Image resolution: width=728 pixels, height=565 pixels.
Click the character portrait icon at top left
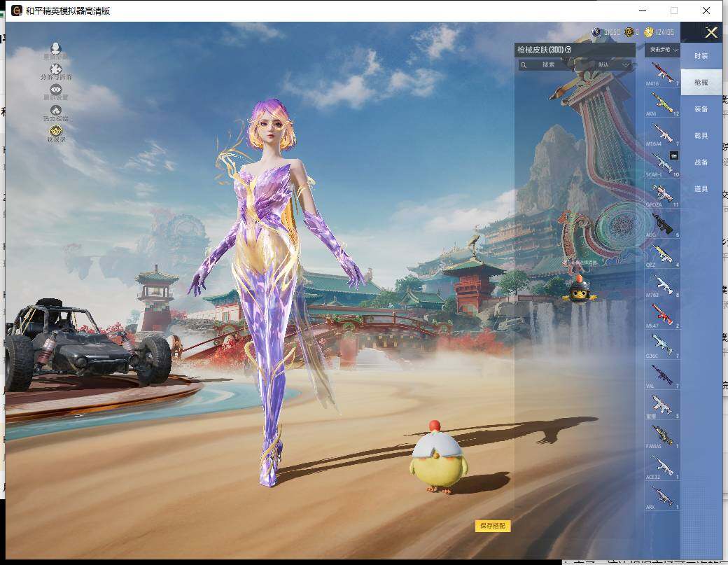click(x=55, y=50)
